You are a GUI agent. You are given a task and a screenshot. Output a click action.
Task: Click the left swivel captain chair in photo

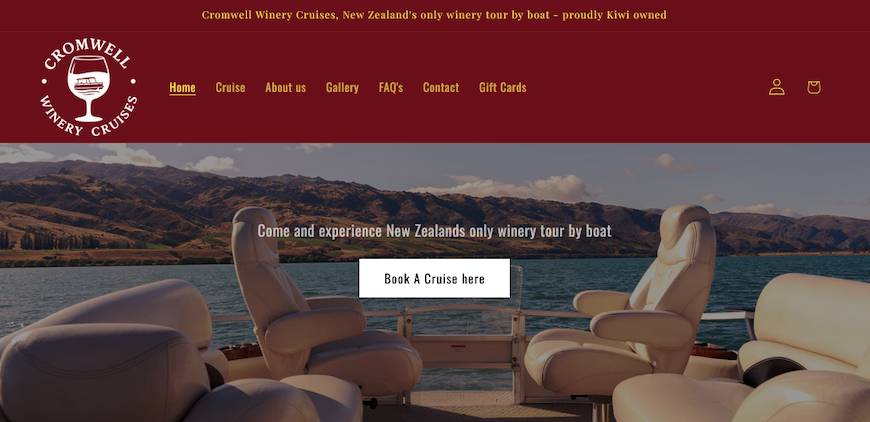pyautogui.click(x=311, y=311)
